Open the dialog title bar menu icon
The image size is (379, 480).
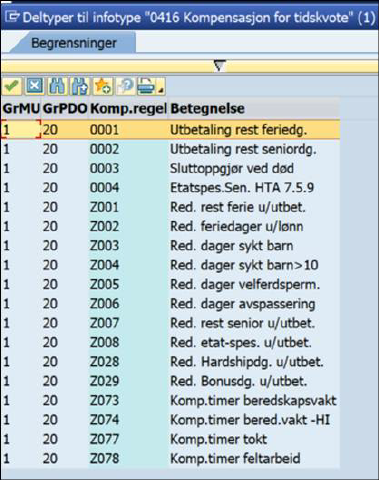click(13, 17)
